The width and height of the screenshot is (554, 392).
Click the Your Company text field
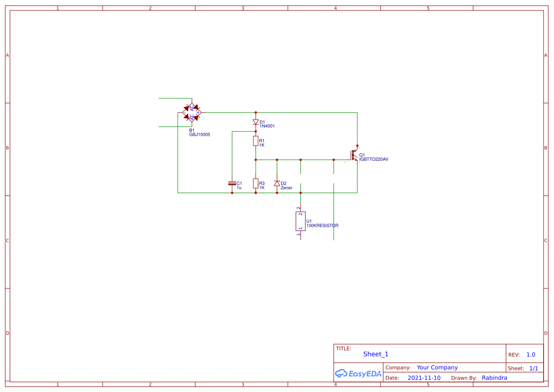[x=437, y=367]
